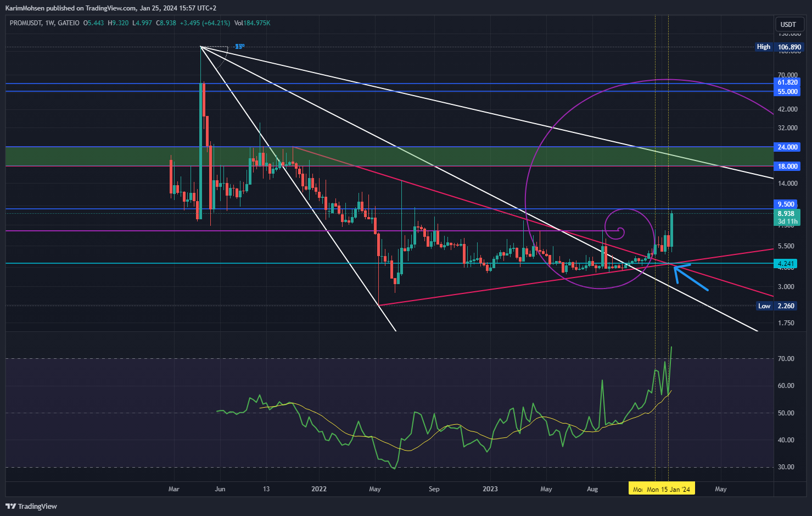The height and width of the screenshot is (516, 812).
Task: Click the RSI 70.00 scale label
Action: [786, 359]
